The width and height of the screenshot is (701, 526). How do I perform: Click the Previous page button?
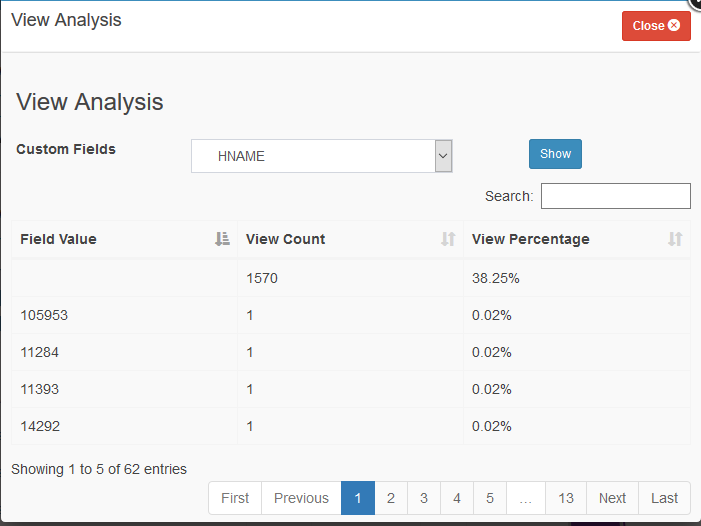[x=301, y=498]
